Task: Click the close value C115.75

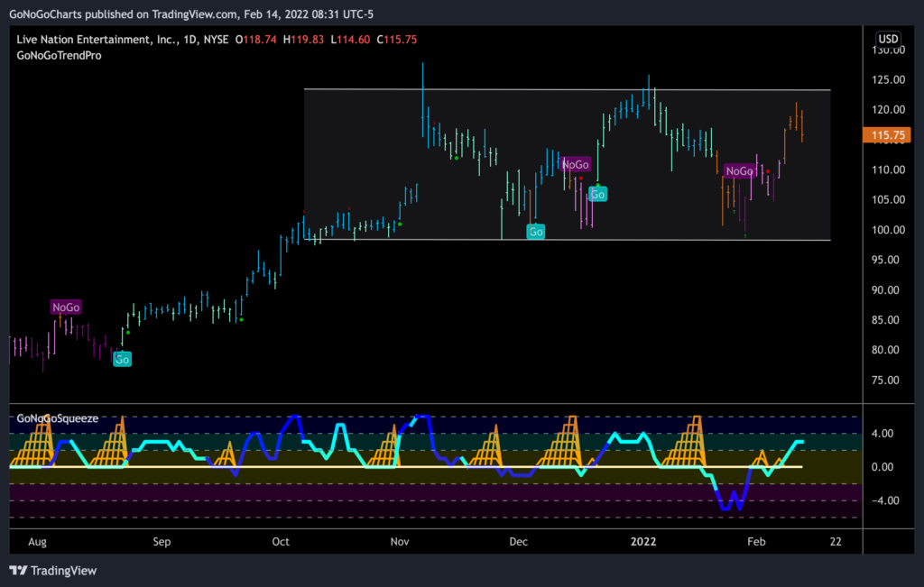Action: click(397, 40)
